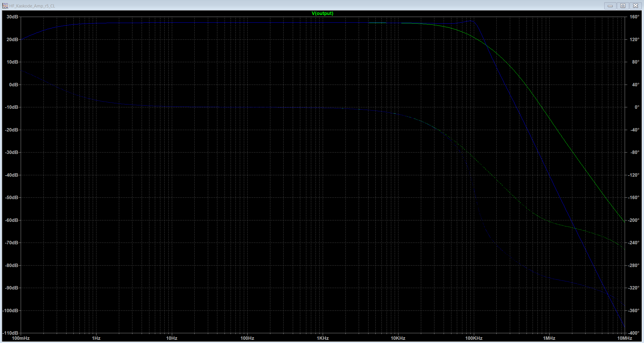This screenshot has height=343, width=644.
Task: Click the 1KHz frequency axis label
Action: (x=323, y=338)
